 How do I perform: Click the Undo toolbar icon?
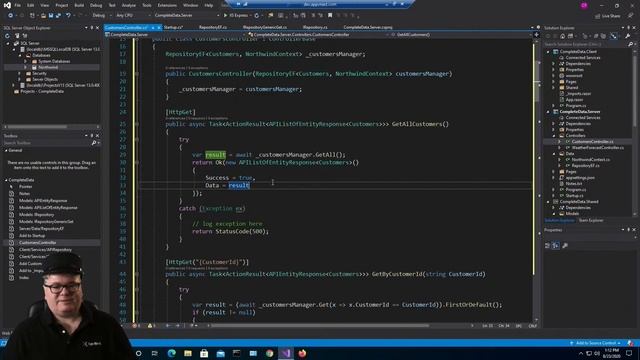[x=68, y=16]
